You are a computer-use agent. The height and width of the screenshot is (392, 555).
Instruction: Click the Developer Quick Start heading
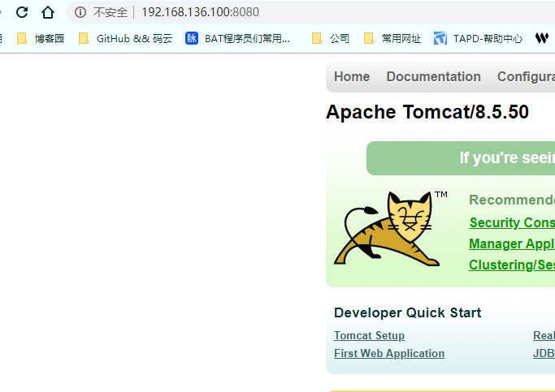pos(407,312)
